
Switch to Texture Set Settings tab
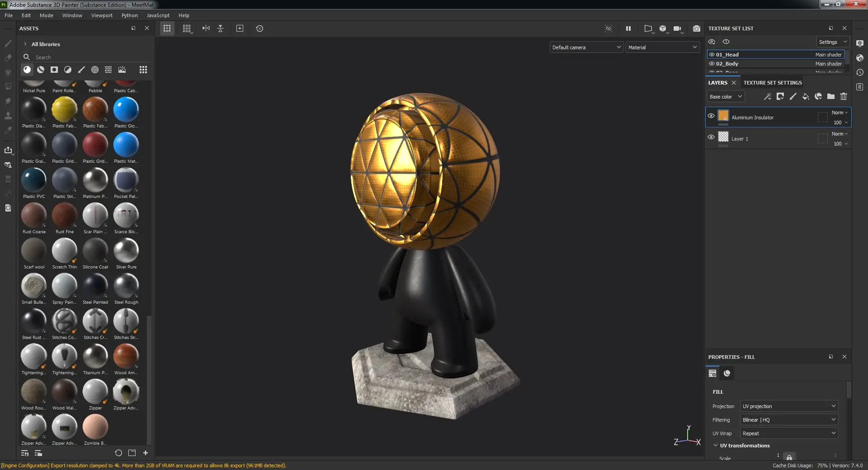click(x=773, y=83)
